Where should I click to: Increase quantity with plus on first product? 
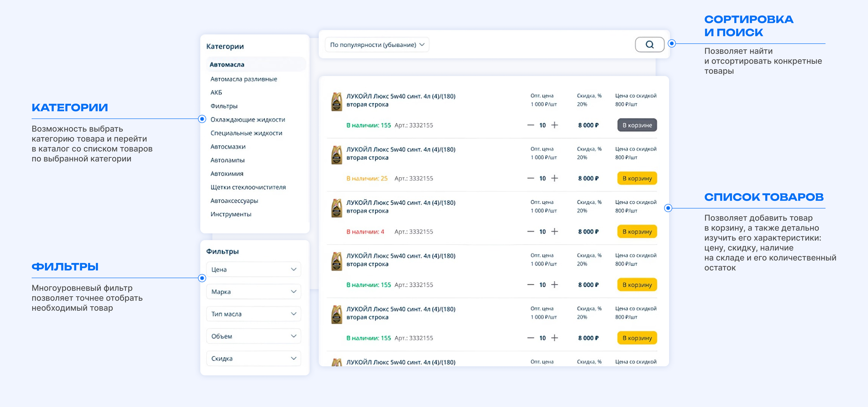coord(554,125)
